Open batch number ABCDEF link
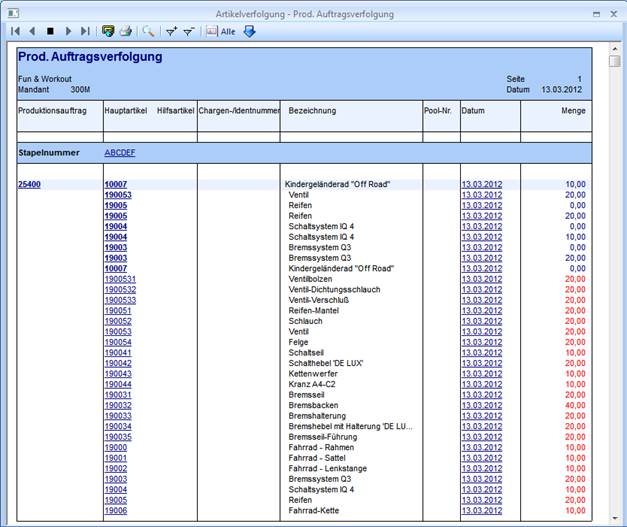 tap(120, 153)
